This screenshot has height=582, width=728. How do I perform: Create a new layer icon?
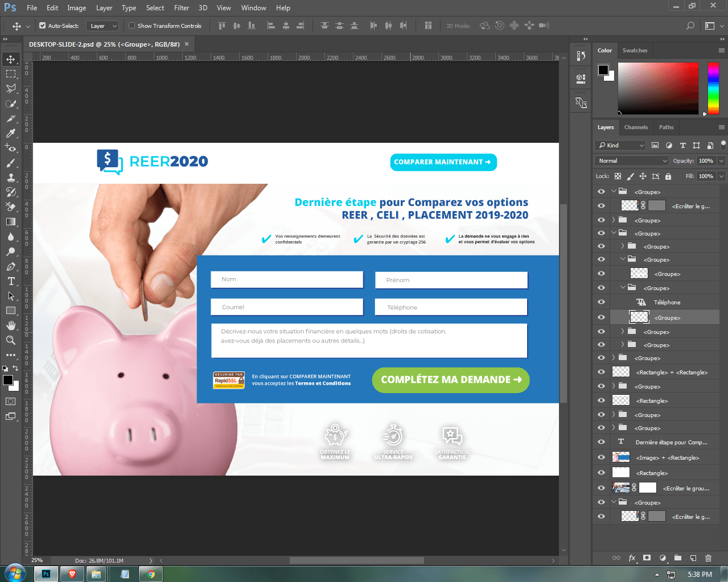coord(693,558)
